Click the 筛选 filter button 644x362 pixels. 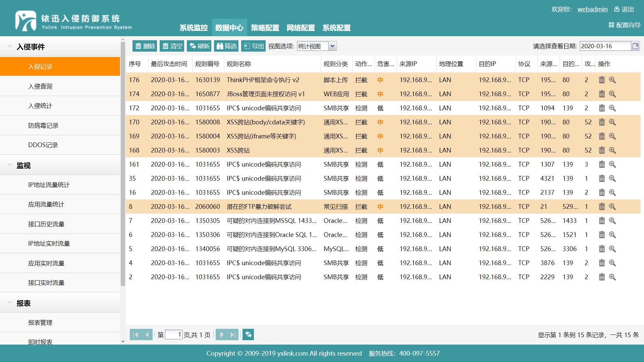tap(226, 46)
